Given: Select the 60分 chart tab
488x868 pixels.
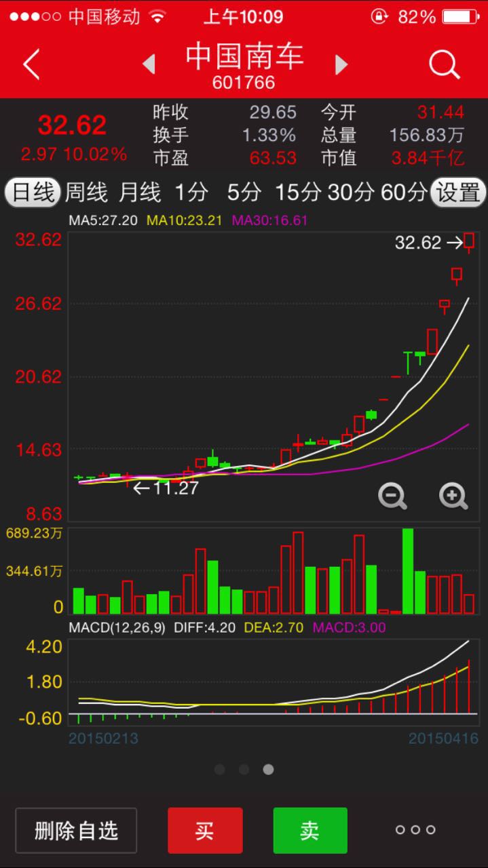Looking at the screenshot, I should (x=404, y=192).
